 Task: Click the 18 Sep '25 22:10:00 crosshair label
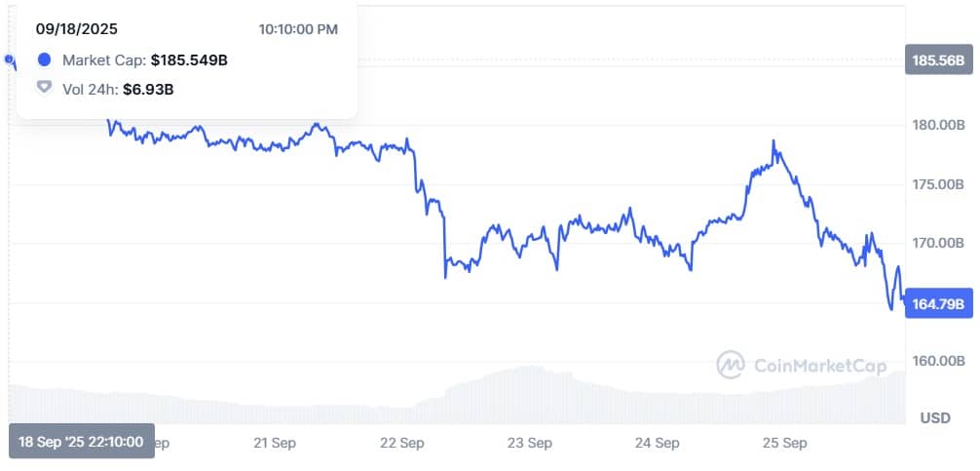[81, 442]
